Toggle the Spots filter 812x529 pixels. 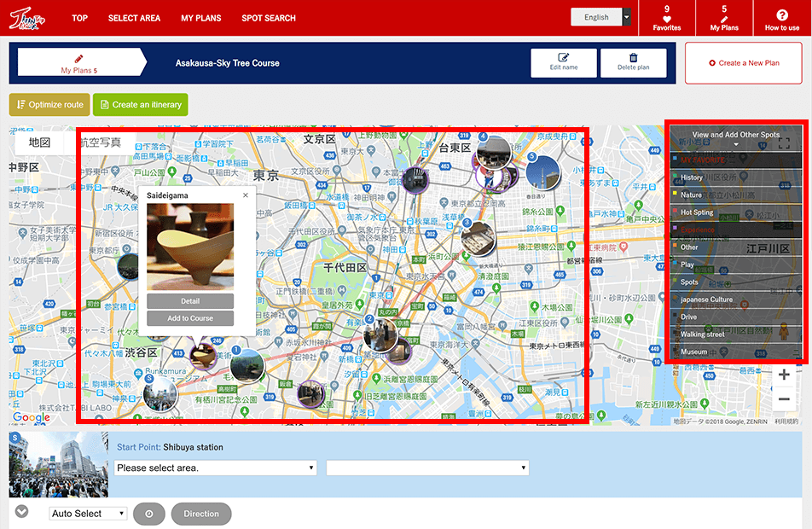[x=736, y=282]
